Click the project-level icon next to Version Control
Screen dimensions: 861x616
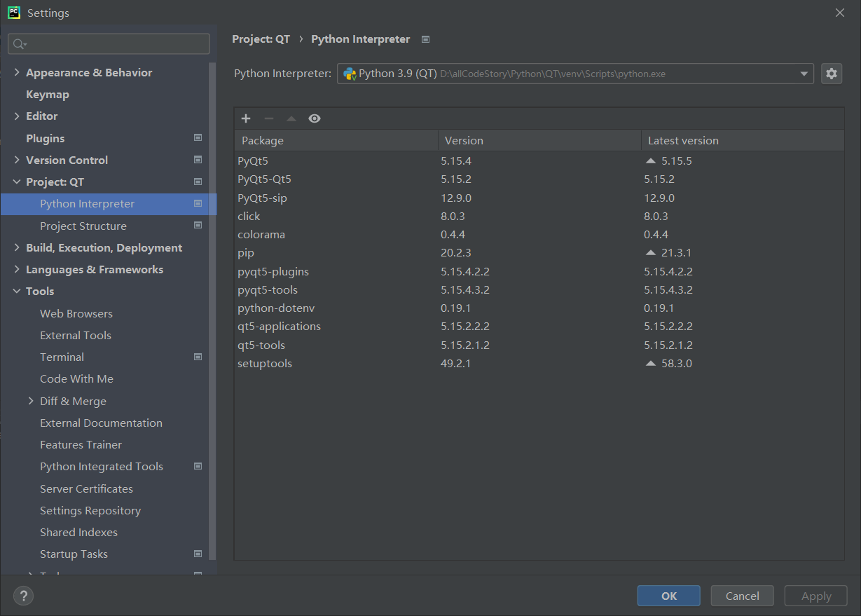pos(198,160)
